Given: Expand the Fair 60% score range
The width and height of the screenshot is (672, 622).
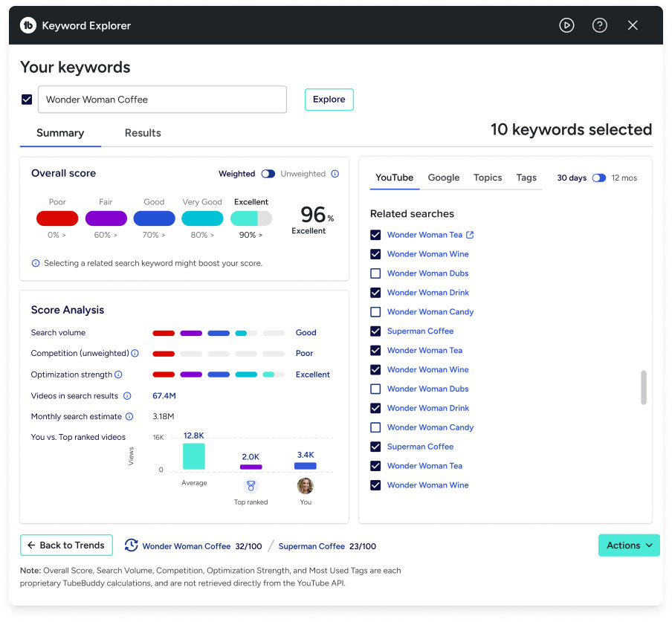Looking at the screenshot, I should [x=106, y=235].
